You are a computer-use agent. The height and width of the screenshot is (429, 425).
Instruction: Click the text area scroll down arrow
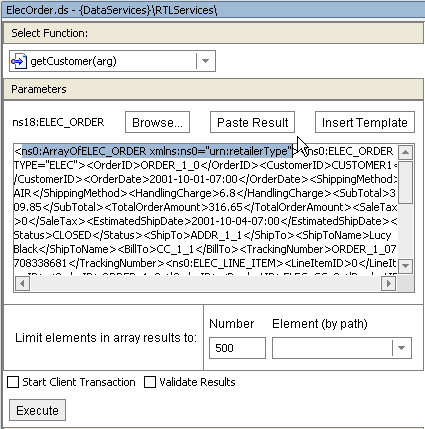pos(405,266)
